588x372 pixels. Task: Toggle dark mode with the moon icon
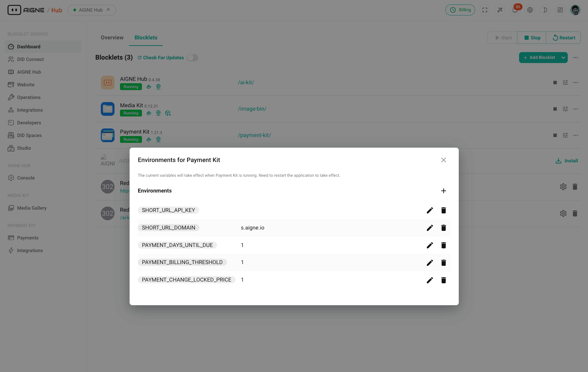click(x=545, y=10)
